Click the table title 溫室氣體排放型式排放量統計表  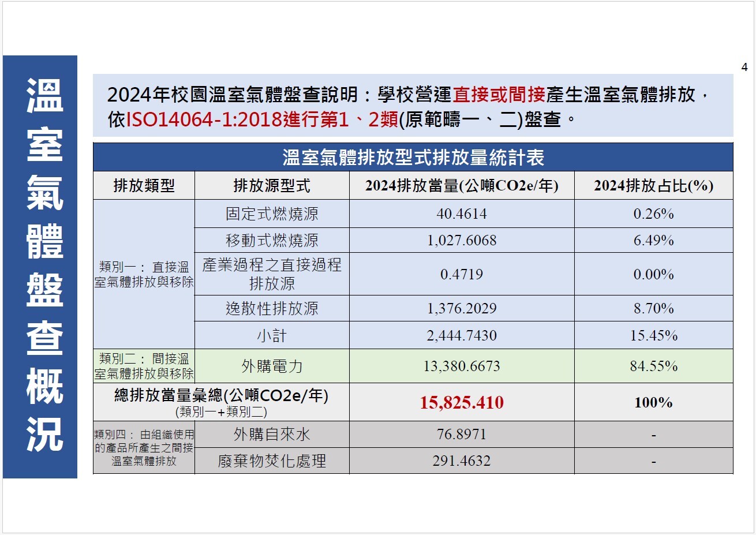click(x=413, y=158)
